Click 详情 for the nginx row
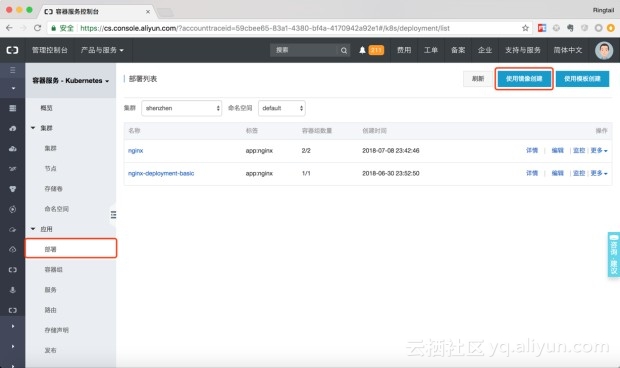 [x=532, y=151]
